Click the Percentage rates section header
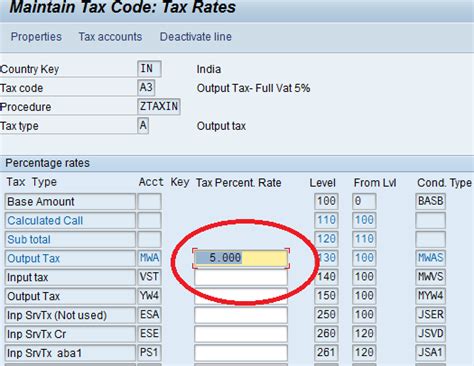Screen dimensions: 474x366 [x=47, y=163]
